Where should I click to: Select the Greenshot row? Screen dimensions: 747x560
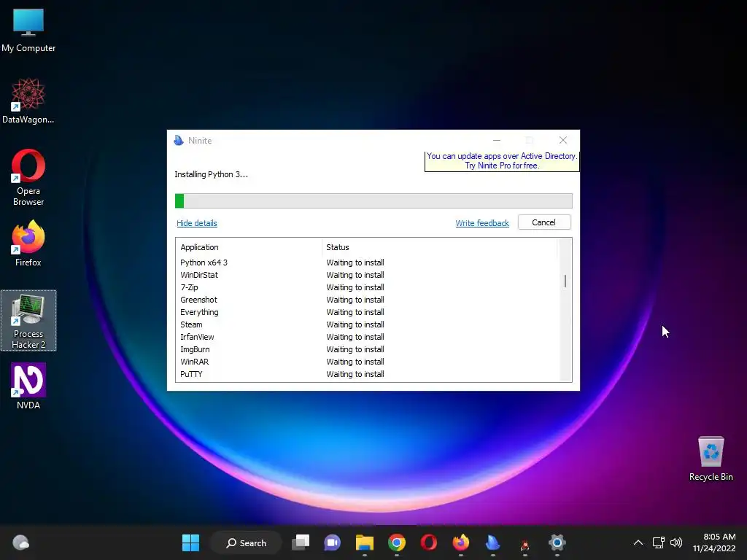coord(367,300)
